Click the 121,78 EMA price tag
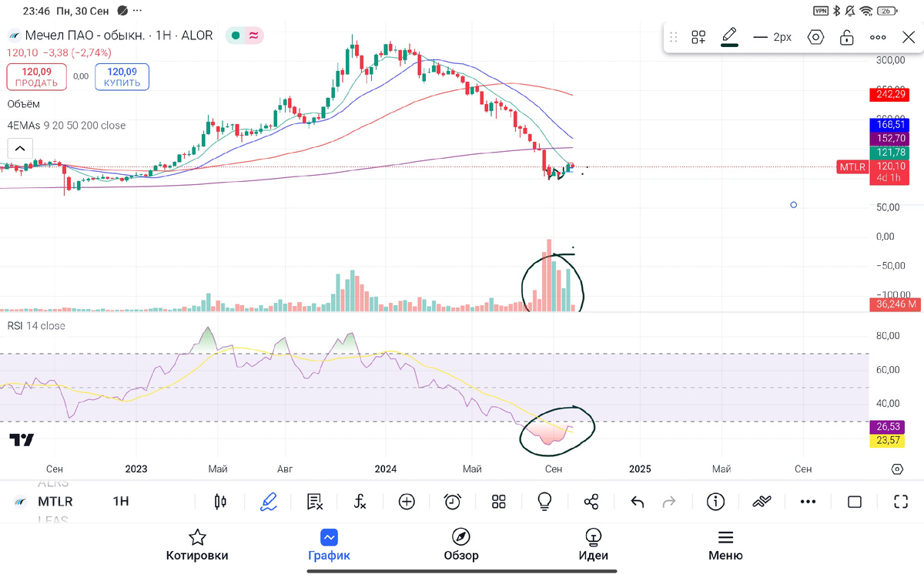Viewport: 924px width, 578px height. tap(889, 153)
